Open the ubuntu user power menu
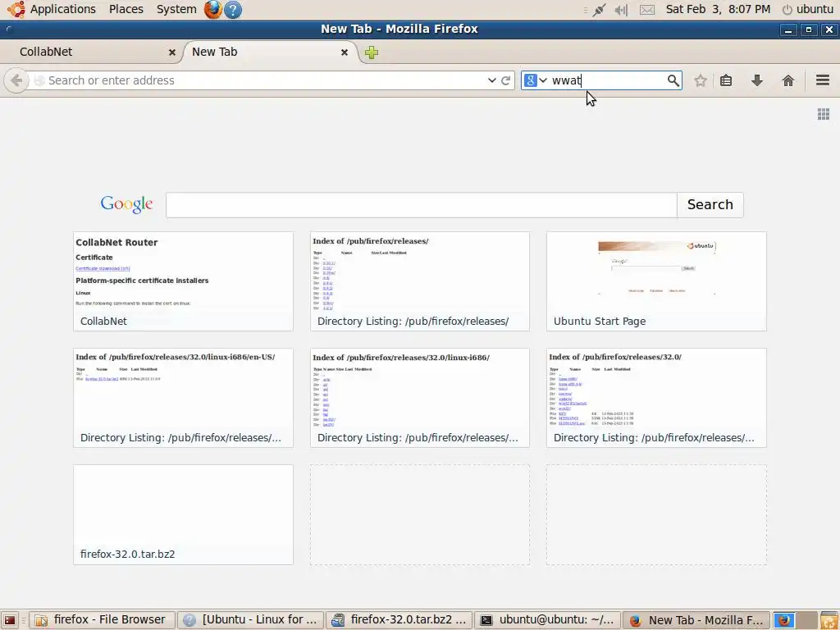 pyautogui.click(x=808, y=9)
